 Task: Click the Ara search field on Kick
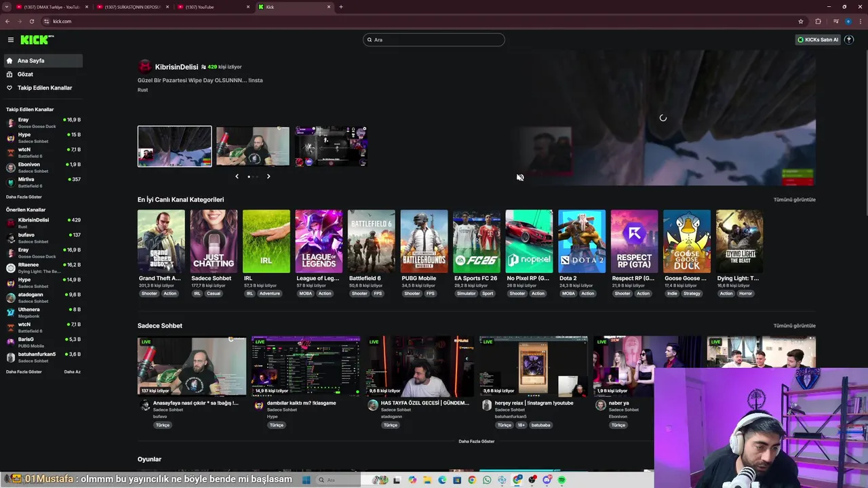(434, 39)
